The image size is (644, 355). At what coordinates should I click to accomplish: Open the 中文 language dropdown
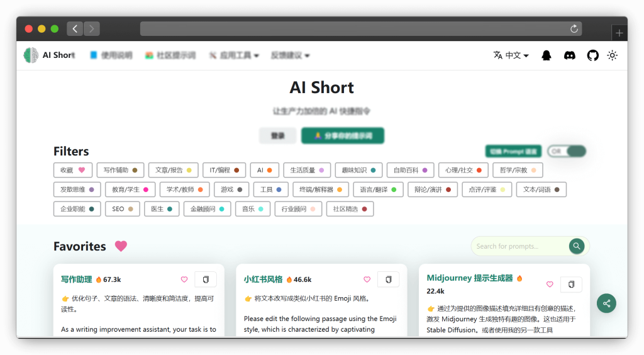coord(511,55)
